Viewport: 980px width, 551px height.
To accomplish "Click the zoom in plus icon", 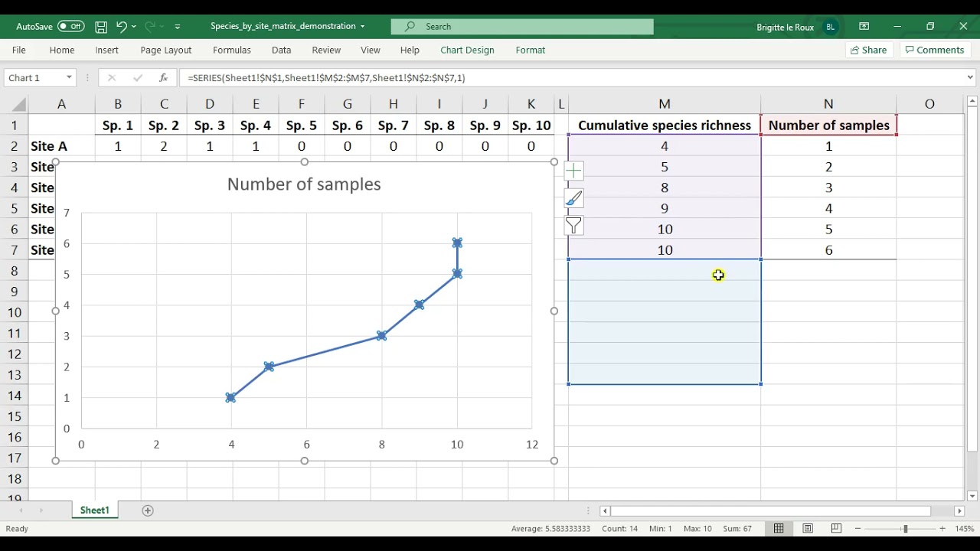I will click(942, 529).
